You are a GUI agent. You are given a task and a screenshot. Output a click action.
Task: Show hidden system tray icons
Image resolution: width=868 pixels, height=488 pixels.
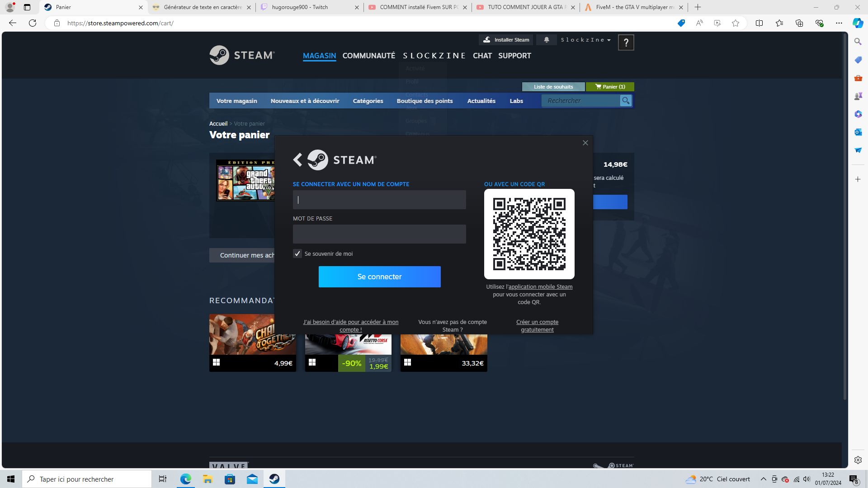point(764,479)
